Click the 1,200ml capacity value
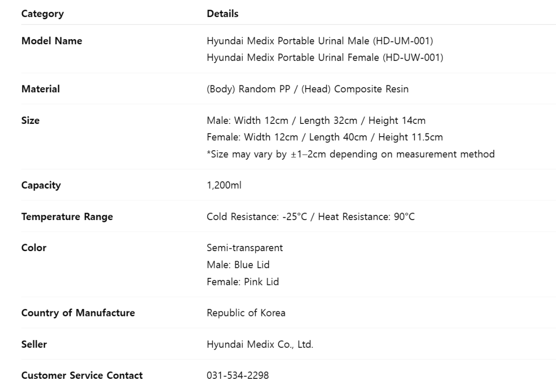The height and width of the screenshot is (392, 556). 224,185
